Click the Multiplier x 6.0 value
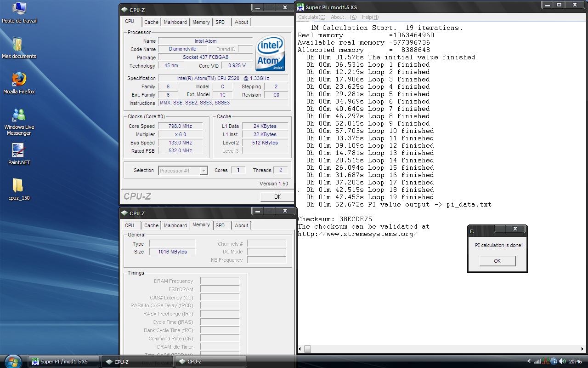The height and width of the screenshot is (368, 588). click(181, 134)
